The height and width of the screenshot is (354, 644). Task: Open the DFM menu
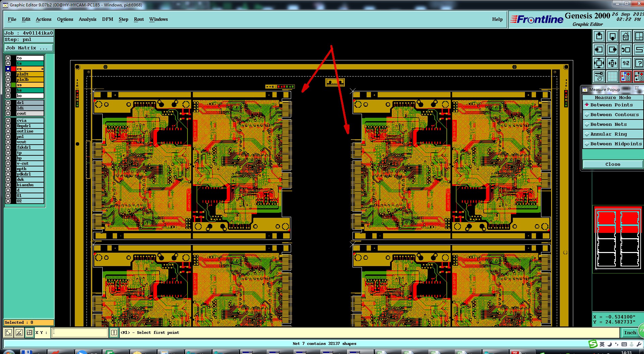point(108,19)
